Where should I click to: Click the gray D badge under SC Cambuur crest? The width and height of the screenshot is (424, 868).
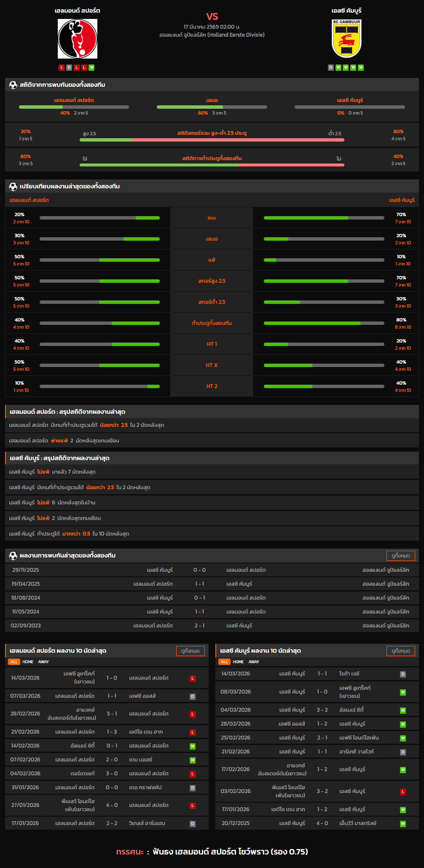331,67
